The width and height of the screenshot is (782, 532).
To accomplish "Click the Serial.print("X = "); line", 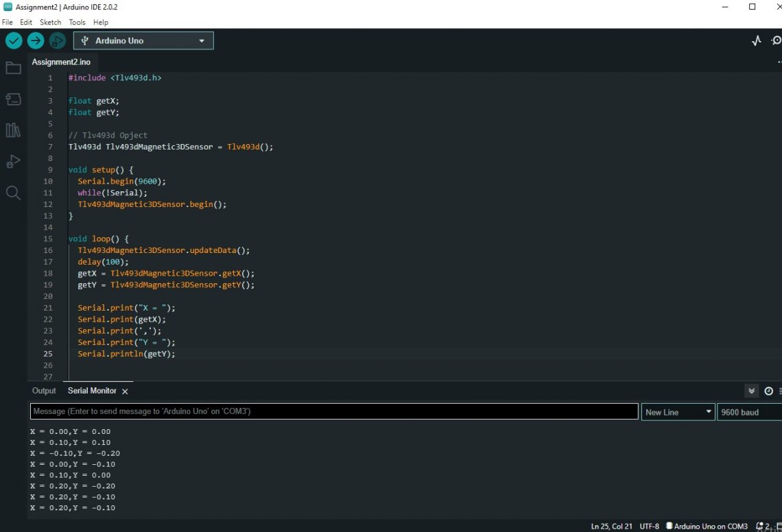I will (126, 308).
